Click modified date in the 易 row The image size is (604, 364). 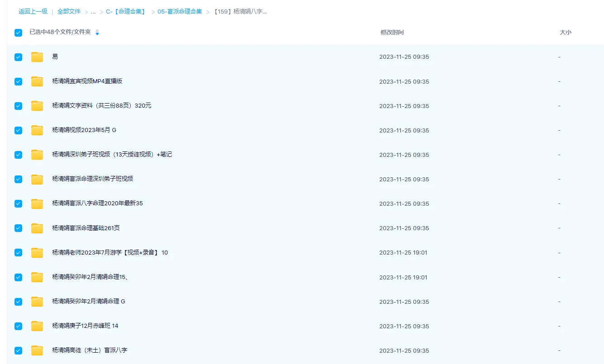point(404,57)
